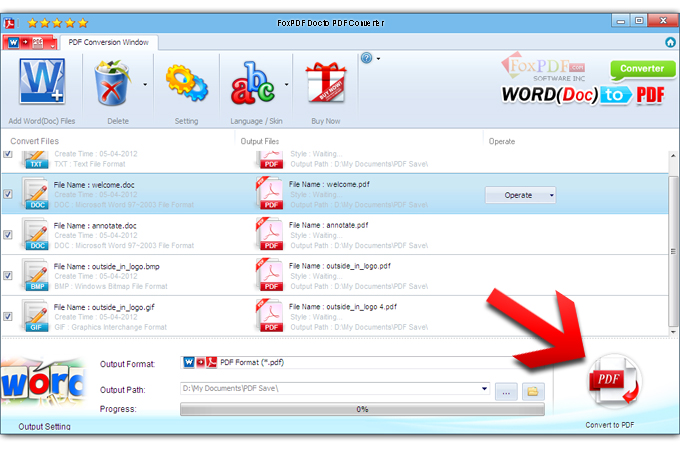Viewport: 680px width, 450px height.
Task: Select the File Name : annotate.doc text
Action: [95, 225]
